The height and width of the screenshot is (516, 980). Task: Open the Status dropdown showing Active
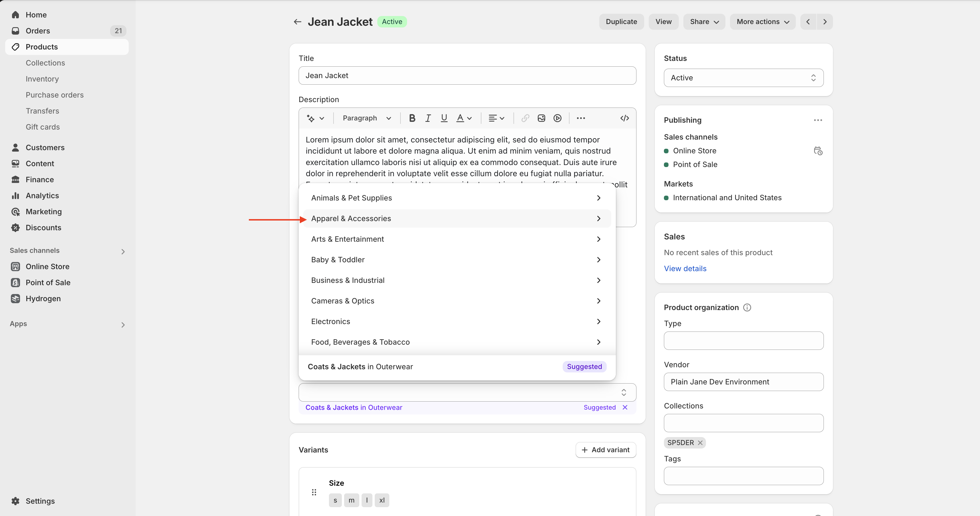pos(743,78)
